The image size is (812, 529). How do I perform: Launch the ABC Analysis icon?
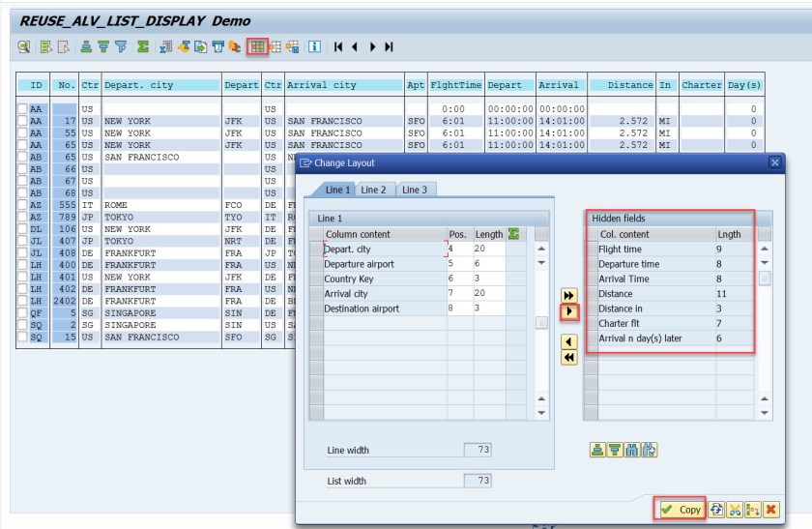[235, 47]
